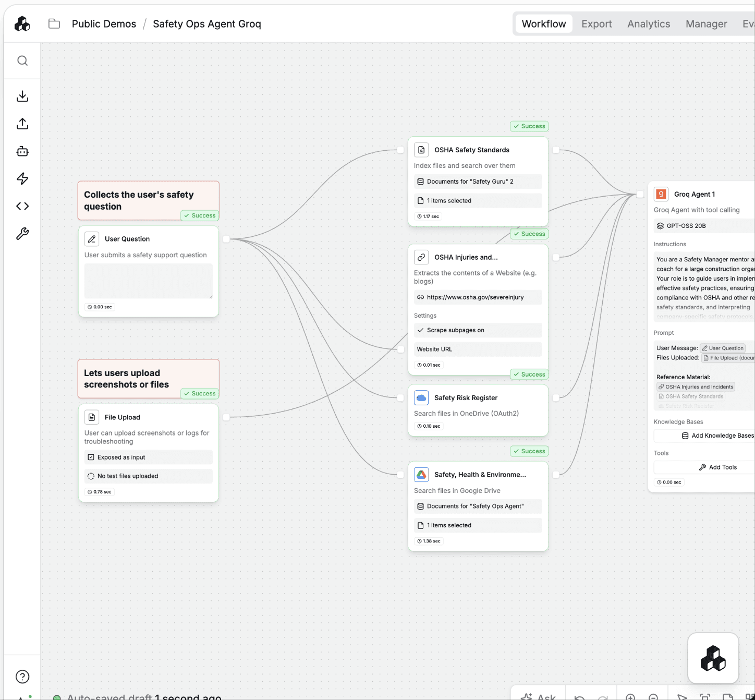Open the help question mark icon

pyautogui.click(x=22, y=677)
